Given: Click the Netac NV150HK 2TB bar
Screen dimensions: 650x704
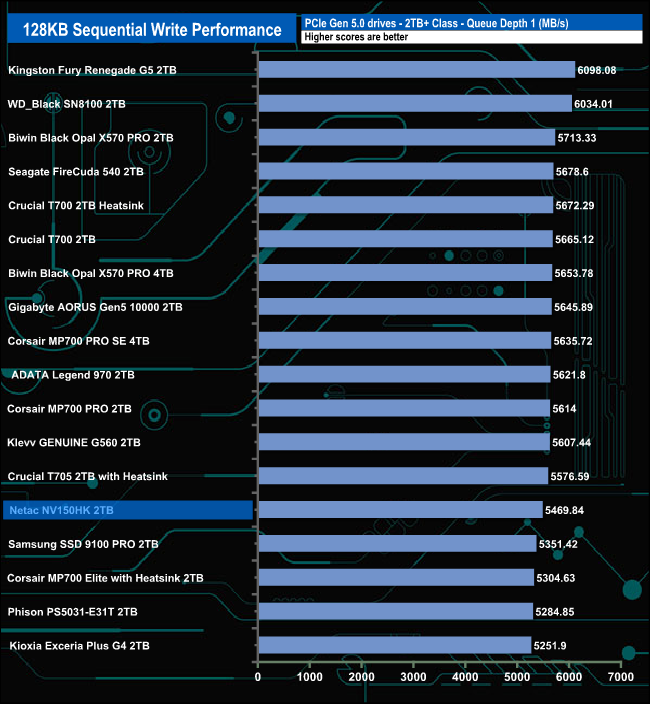Looking at the screenshot, I should click(401, 510).
